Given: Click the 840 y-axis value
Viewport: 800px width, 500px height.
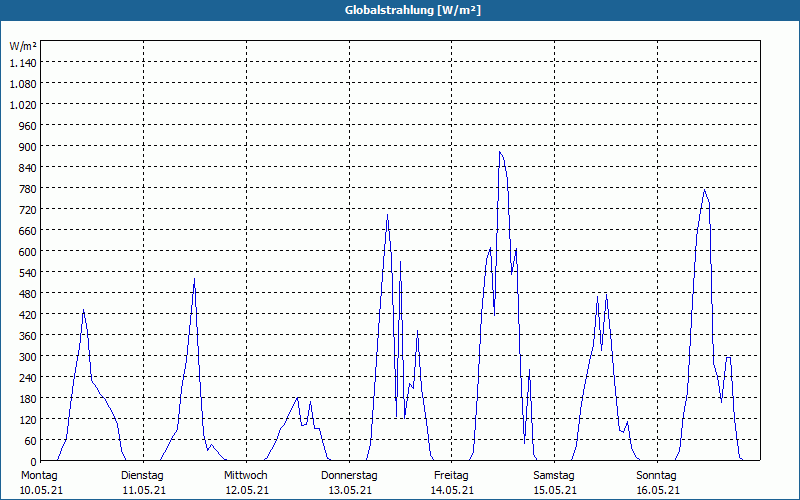Looking at the screenshot, I should click(x=28, y=168).
